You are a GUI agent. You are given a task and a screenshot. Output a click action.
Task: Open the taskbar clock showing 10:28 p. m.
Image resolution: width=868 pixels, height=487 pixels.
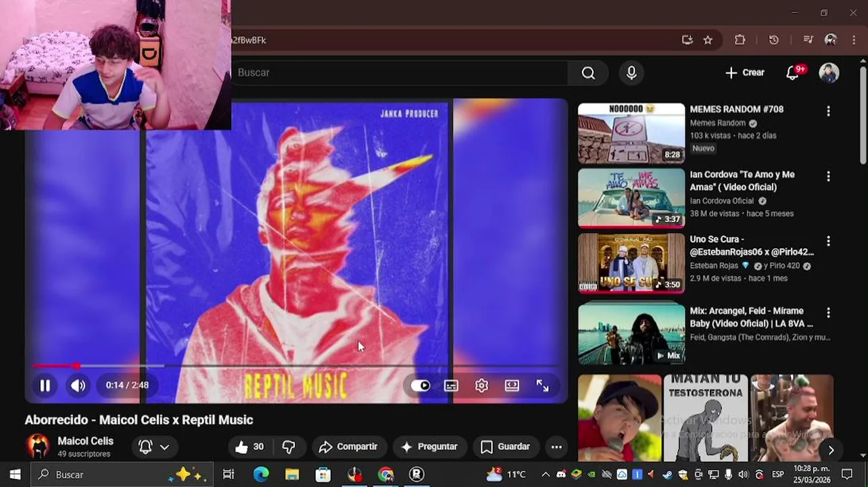(811, 474)
